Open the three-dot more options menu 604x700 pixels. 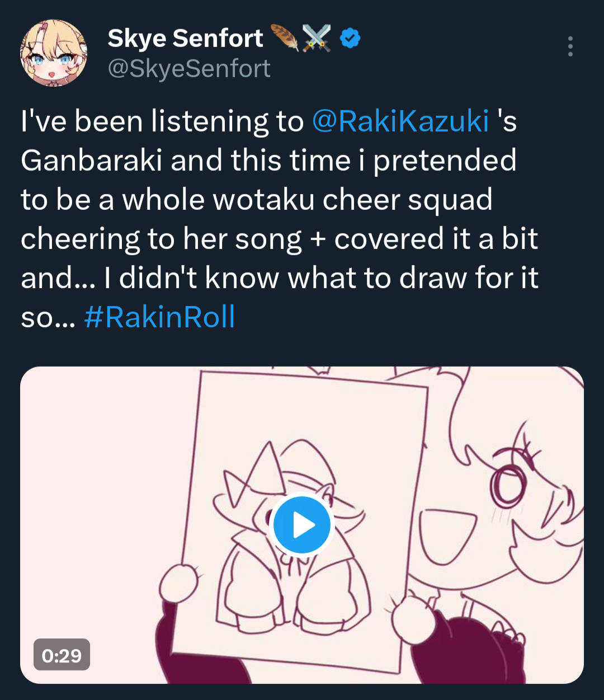(x=570, y=46)
